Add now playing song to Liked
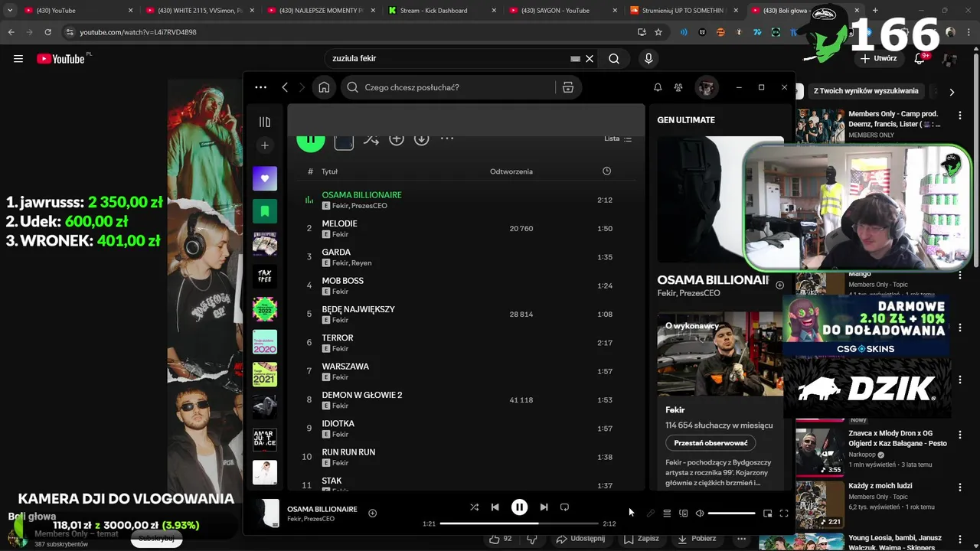Viewport: 980px width, 551px height. [x=372, y=514]
